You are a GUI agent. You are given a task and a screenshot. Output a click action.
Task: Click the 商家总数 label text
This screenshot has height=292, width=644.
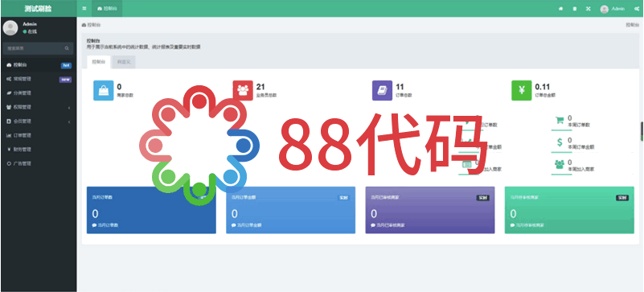click(x=125, y=95)
